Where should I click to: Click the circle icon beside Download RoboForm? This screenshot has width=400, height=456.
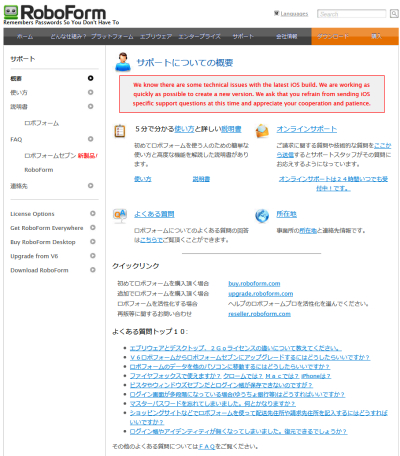[x=93, y=270]
